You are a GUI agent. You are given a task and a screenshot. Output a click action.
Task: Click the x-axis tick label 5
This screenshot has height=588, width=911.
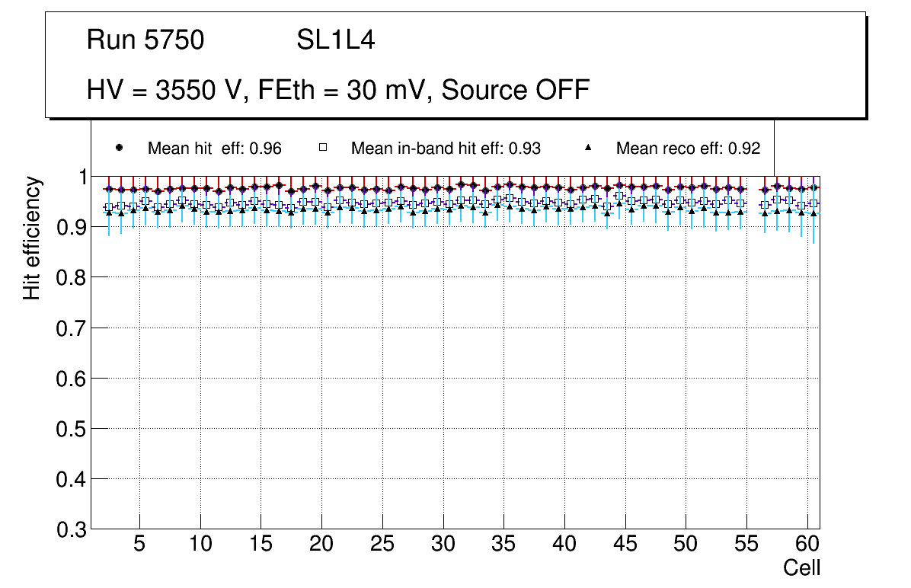tap(139, 545)
